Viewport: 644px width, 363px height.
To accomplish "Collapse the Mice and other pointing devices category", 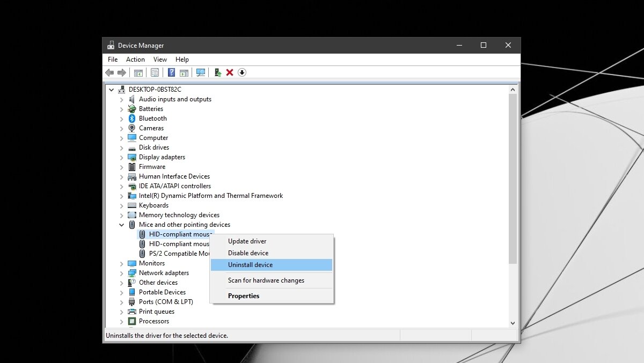I will 121,225.
